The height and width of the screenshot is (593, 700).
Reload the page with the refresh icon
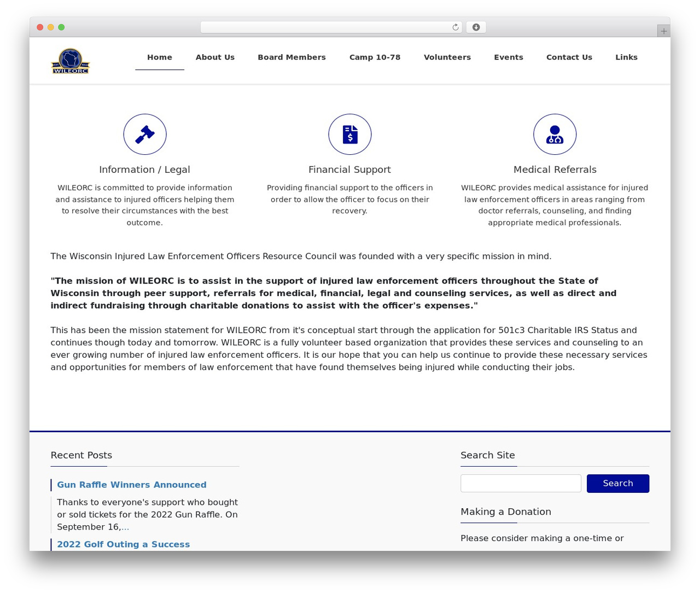coord(456,27)
